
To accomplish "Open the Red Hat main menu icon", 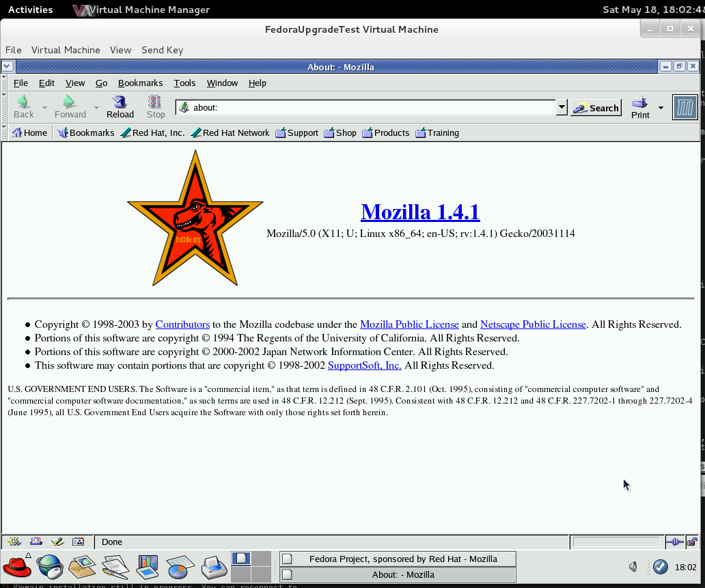I will click(x=17, y=566).
